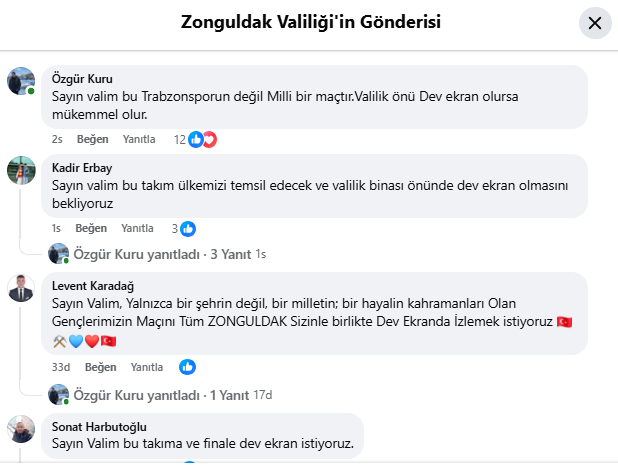Open Kadir Erbay's profile picture
618x473 pixels.
[x=21, y=171]
